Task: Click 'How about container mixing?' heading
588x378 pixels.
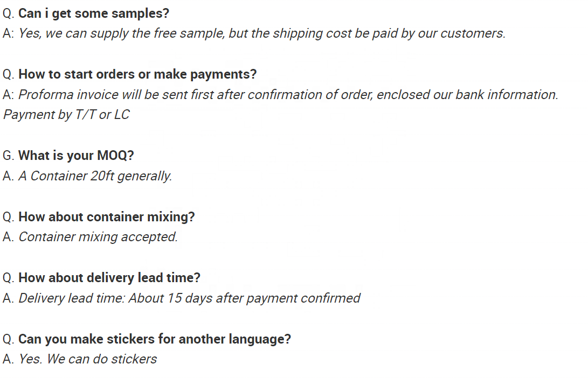Action: (107, 217)
